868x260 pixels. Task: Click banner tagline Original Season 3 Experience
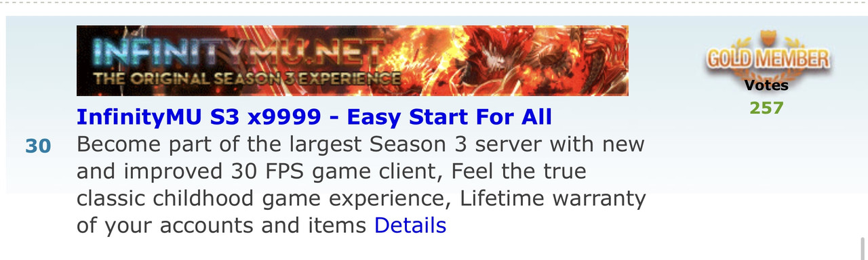point(247,79)
